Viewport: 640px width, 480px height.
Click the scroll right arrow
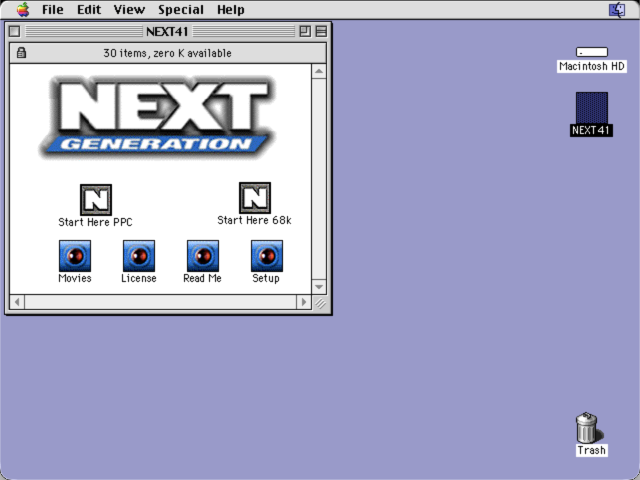click(304, 302)
